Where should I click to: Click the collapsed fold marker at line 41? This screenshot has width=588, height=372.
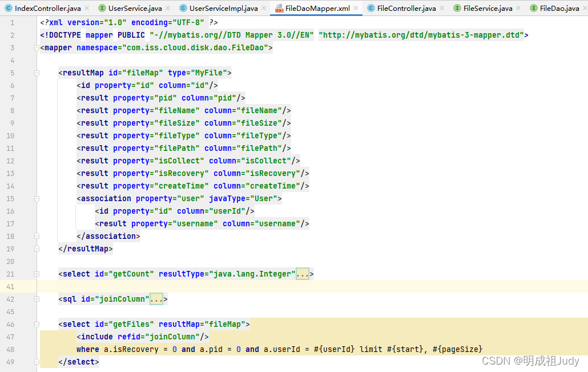click(x=37, y=286)
